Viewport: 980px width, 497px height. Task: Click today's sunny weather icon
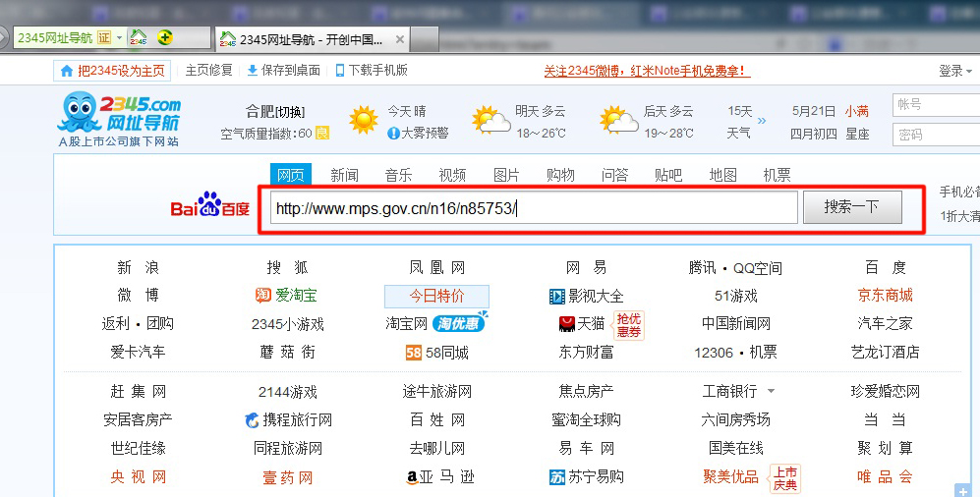coord(364,119)
